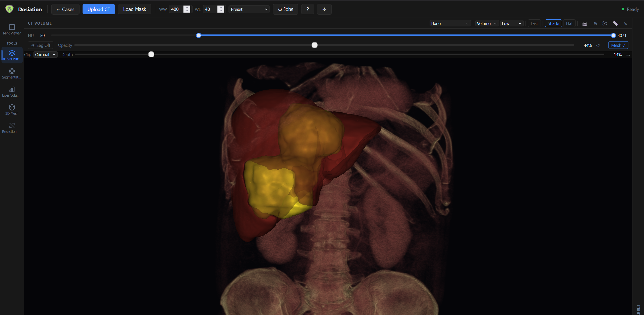Click the HU minimum value 50

(42, 35)
